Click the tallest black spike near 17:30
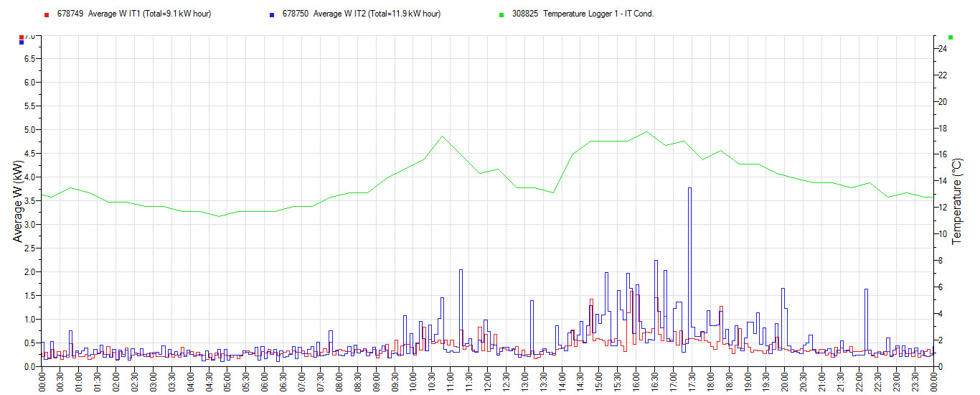 pos(689,189)
